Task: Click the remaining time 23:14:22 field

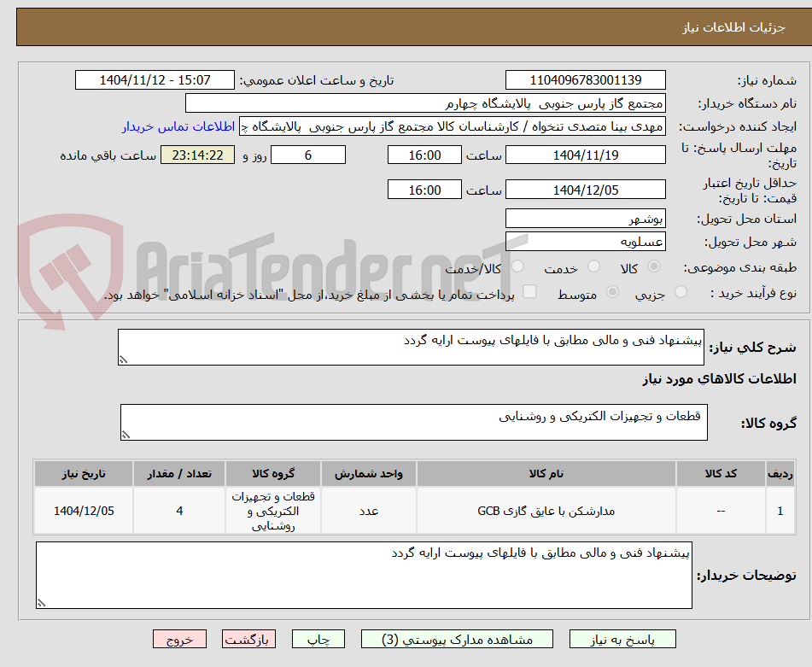Action: pos(198,155)
